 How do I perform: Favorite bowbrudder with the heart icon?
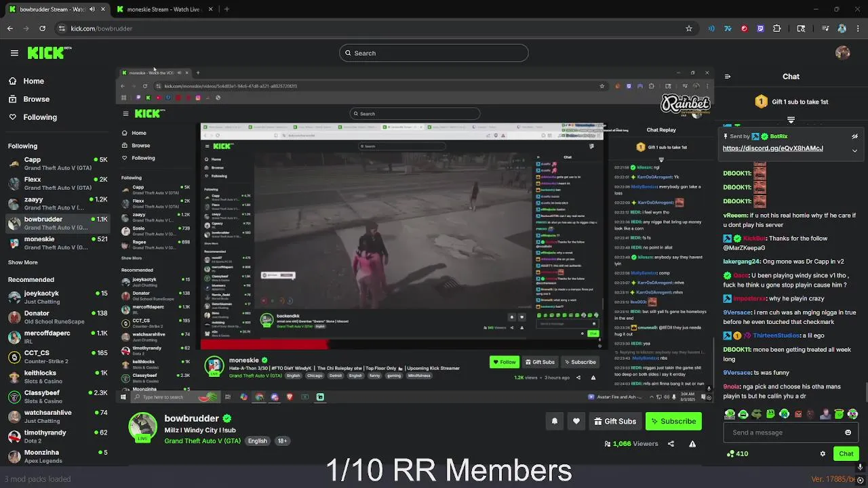point(576,421)
